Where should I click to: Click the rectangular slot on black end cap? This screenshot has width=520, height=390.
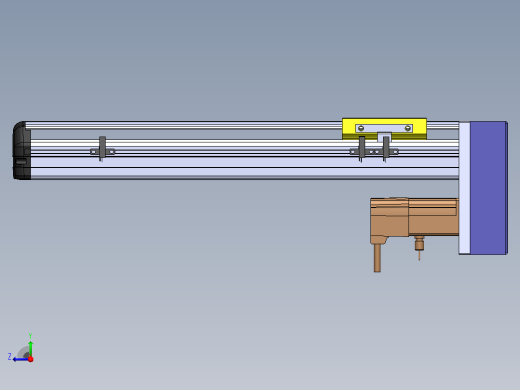(21, 162)
